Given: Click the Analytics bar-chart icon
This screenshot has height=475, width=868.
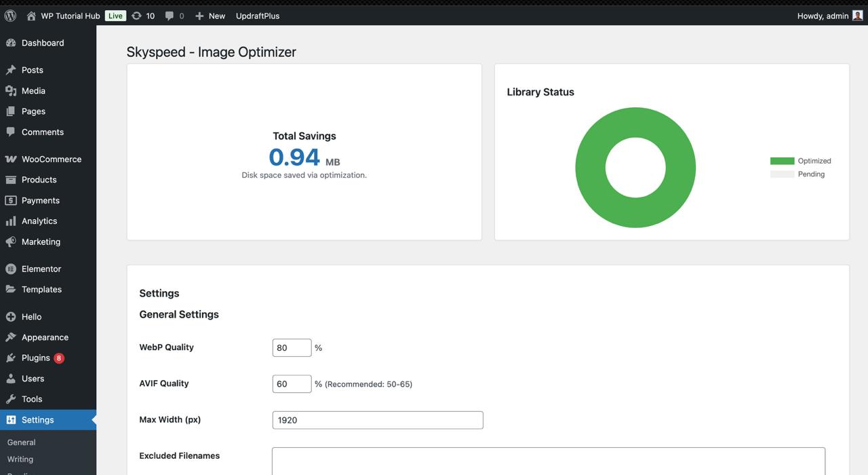Looking at the screenshot, I should (x=12, y=221).
